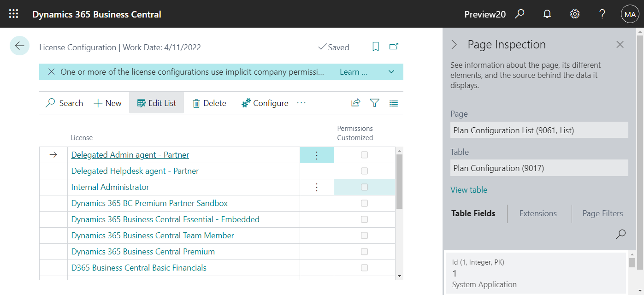This screenshot has width=644, height=295.
Task: Open more actions with the ellipsis
Action: point(301,103)
